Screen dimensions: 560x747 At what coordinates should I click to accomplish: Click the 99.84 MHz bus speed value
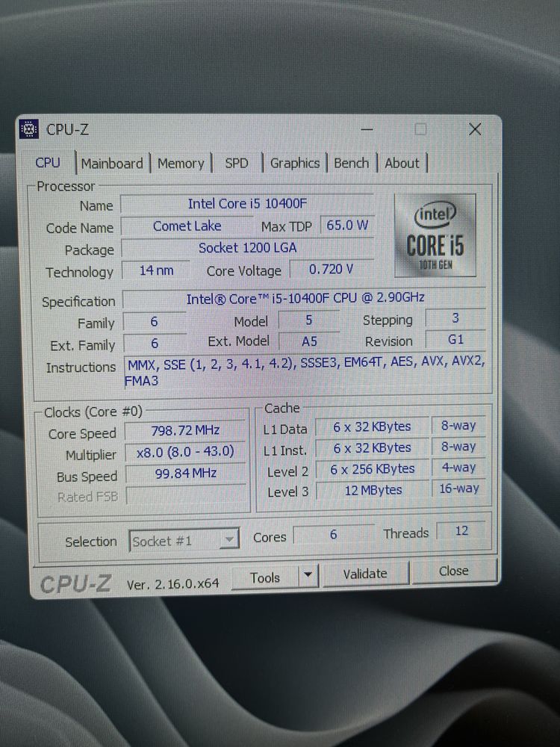coord(186,473)
